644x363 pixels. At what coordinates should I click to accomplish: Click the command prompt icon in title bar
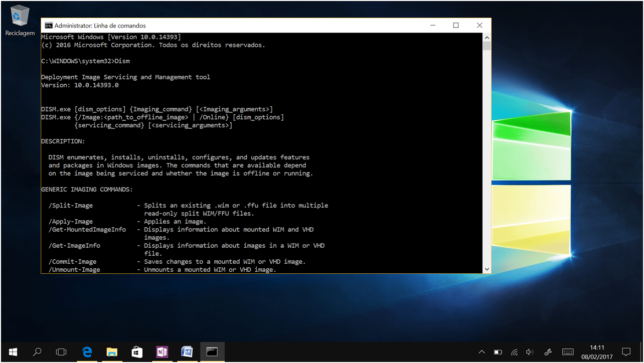tap(48, 26)
